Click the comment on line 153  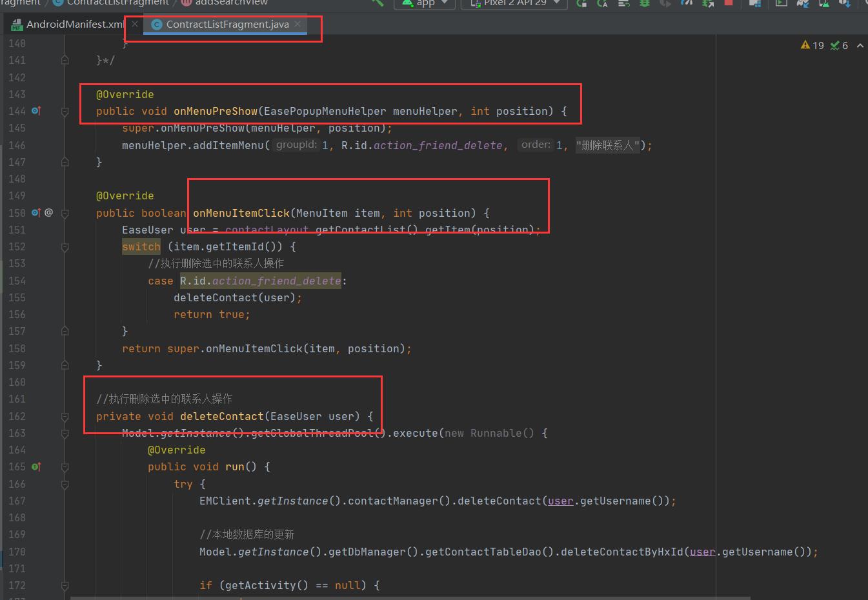216,263
